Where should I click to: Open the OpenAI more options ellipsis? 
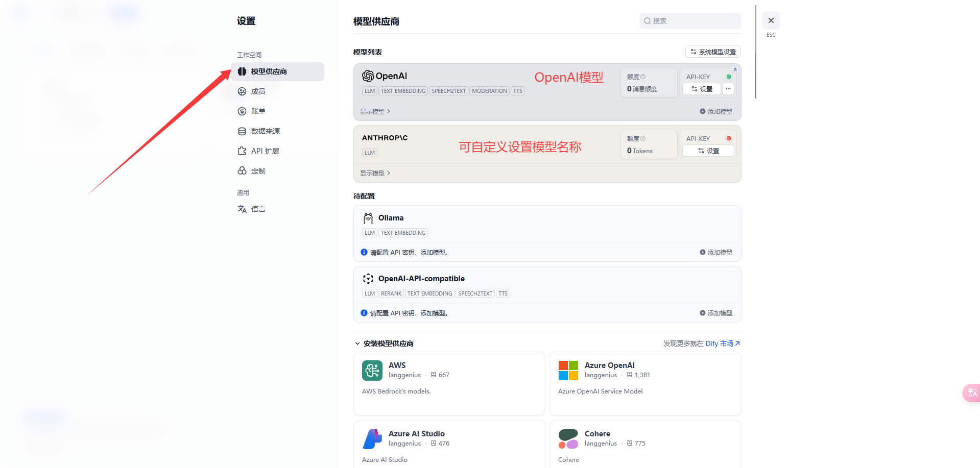pos(728,89)
